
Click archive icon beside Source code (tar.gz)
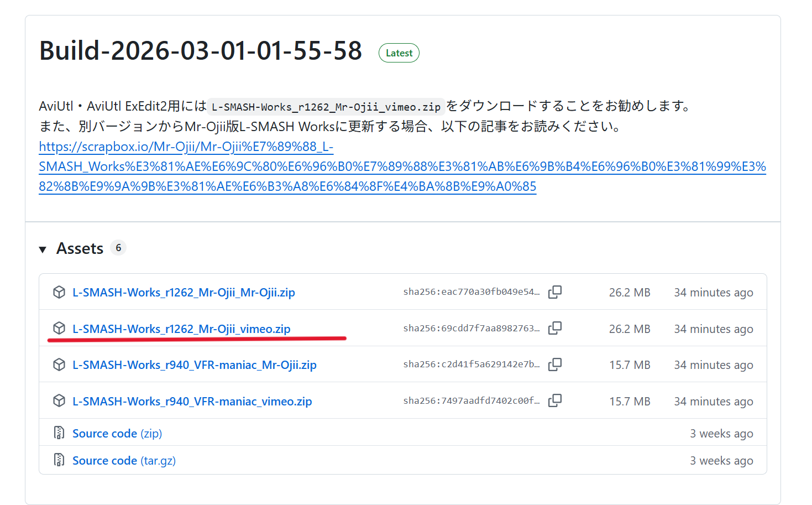[59, 460]
